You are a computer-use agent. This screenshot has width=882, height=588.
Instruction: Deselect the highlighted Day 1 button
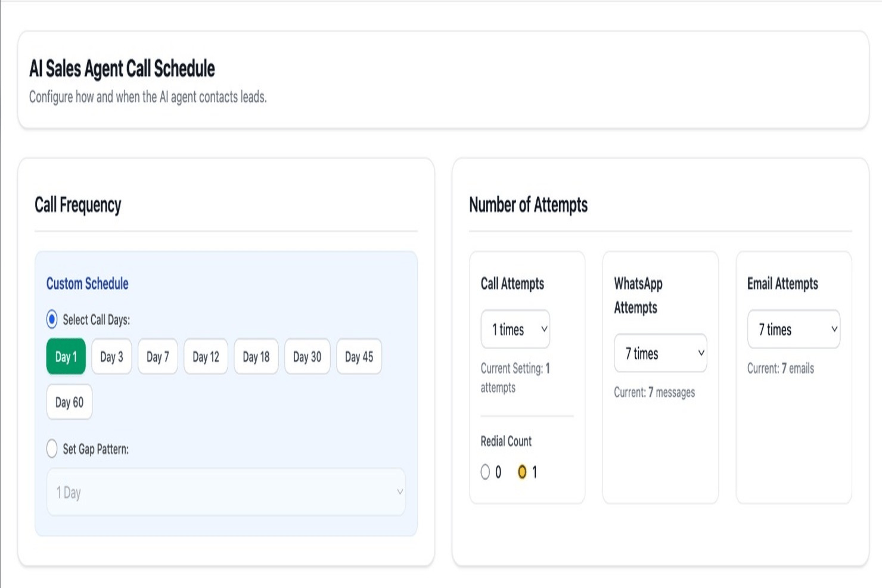click(66, 356)
